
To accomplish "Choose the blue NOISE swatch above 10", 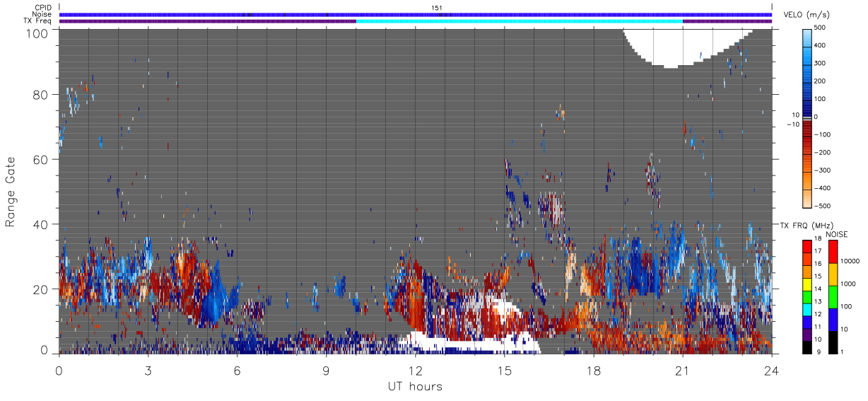I will [832, 319].
